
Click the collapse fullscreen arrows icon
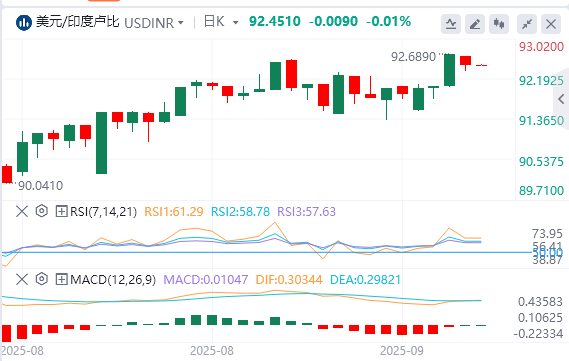527,24
